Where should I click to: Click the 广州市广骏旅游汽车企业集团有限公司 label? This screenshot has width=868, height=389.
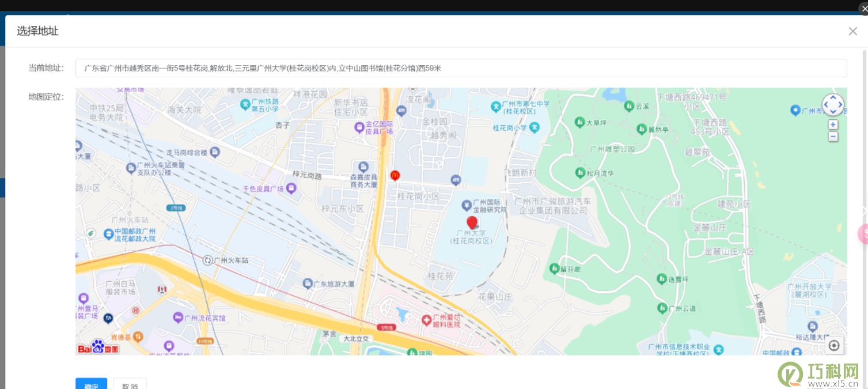[552, 206]
